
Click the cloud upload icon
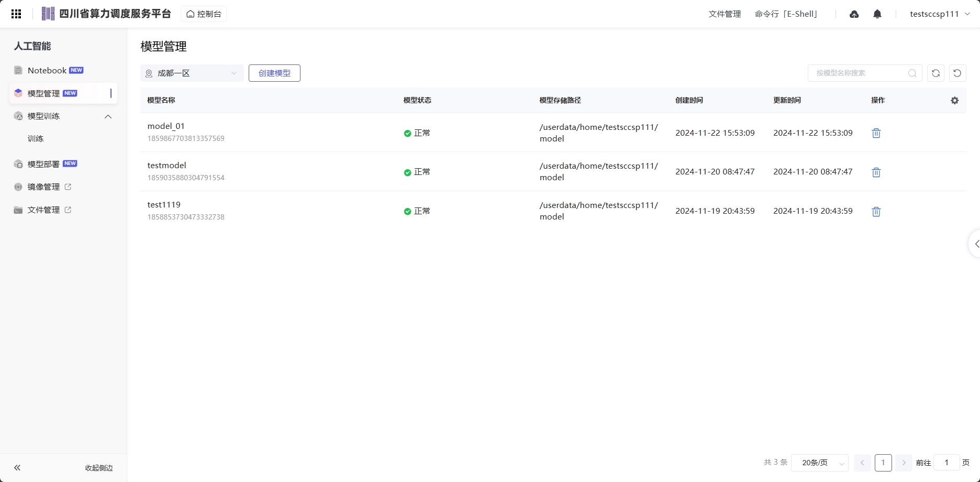[854, 14]
